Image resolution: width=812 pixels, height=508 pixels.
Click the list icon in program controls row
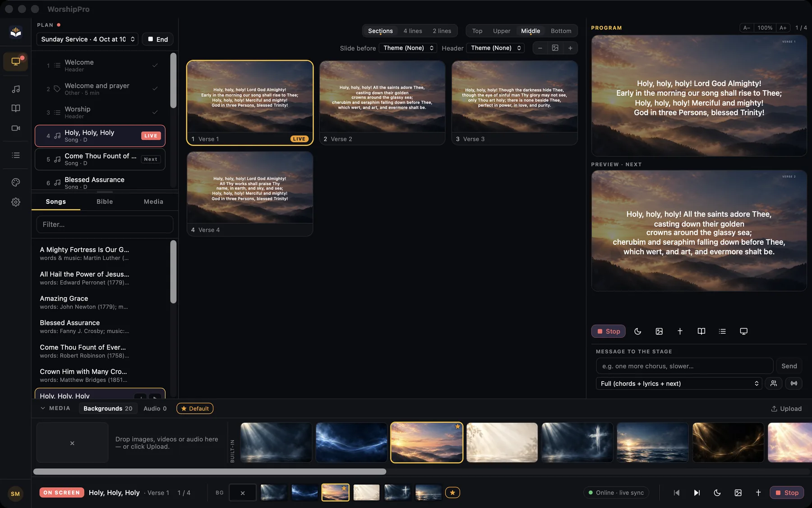tap(722, 331)
